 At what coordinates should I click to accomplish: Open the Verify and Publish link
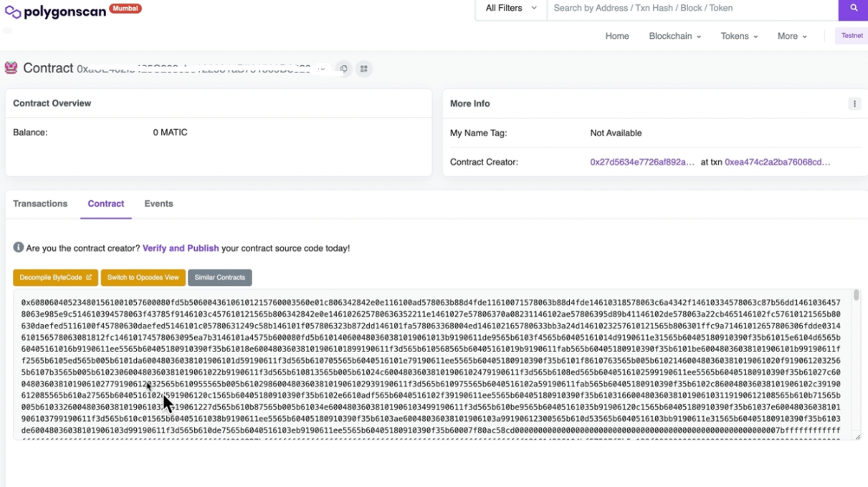(x=181, y=248)
